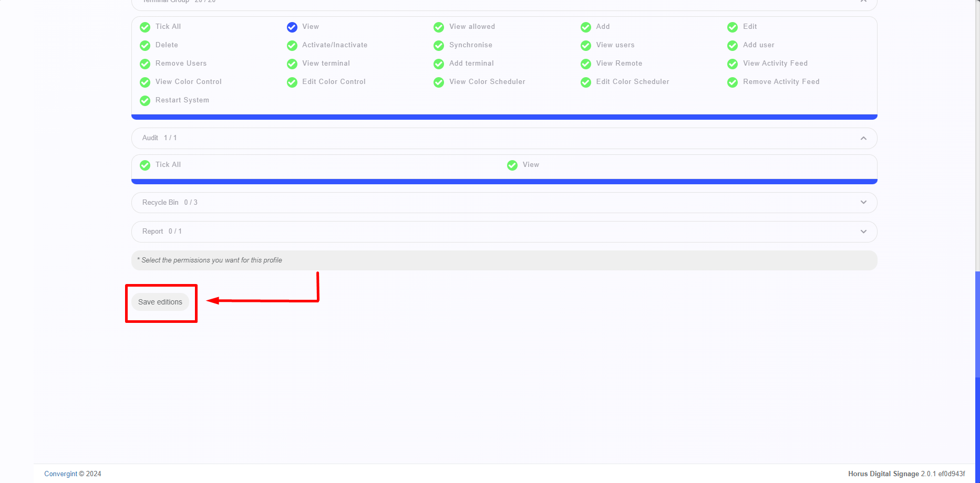
Task: Toggle the blue View permission checkmark
Action: [292, 27]
